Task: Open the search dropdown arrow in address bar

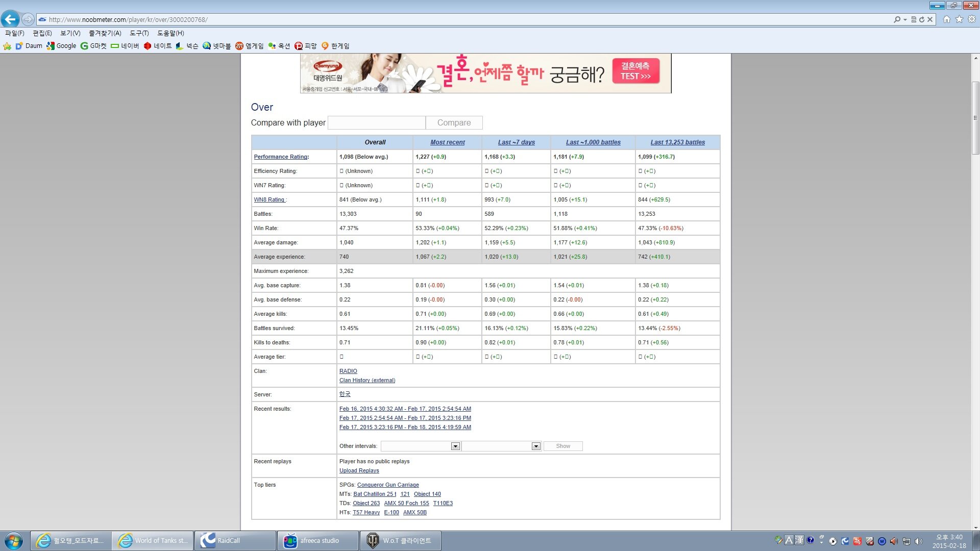Action: point(905,19)
